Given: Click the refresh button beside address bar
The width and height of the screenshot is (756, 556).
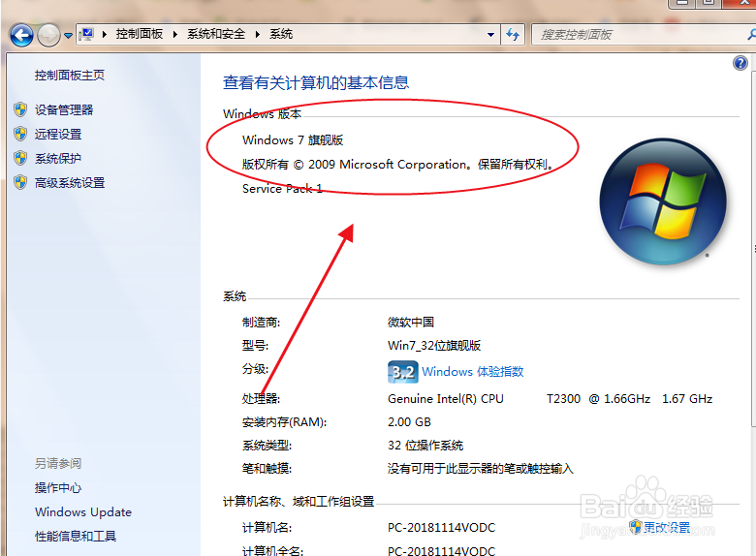Looking at the screenshot, I should (x=513, y=34).
